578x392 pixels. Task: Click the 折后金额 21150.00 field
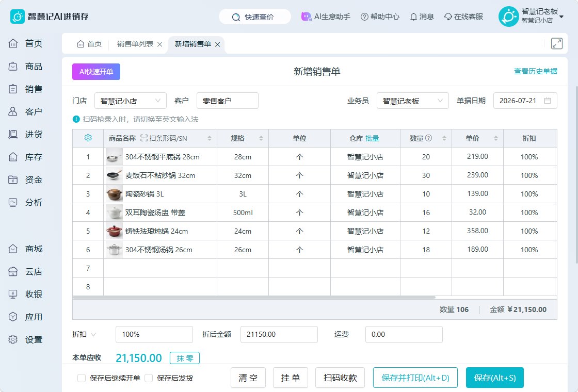click(279, 335)
